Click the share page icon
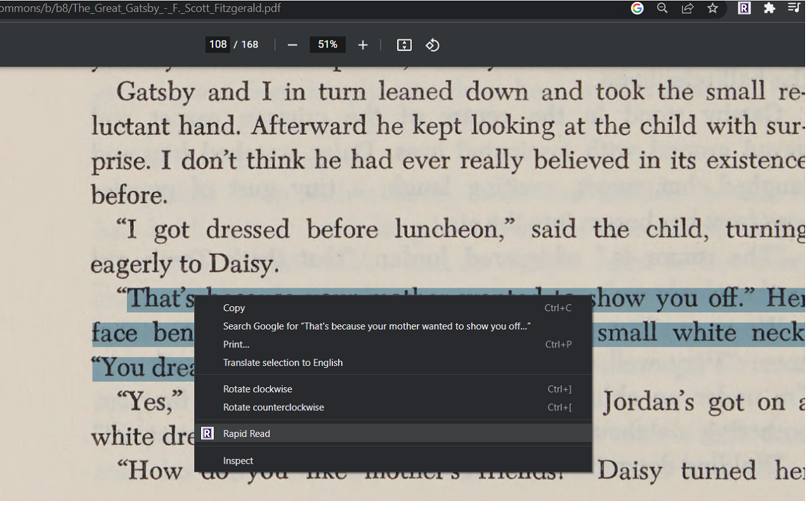The image size is (812, 508). coord(688,8)
